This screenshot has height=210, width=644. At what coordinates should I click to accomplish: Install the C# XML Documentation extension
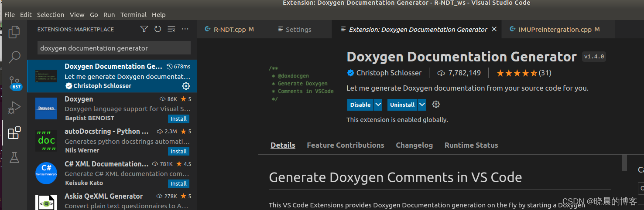[178, 183]
